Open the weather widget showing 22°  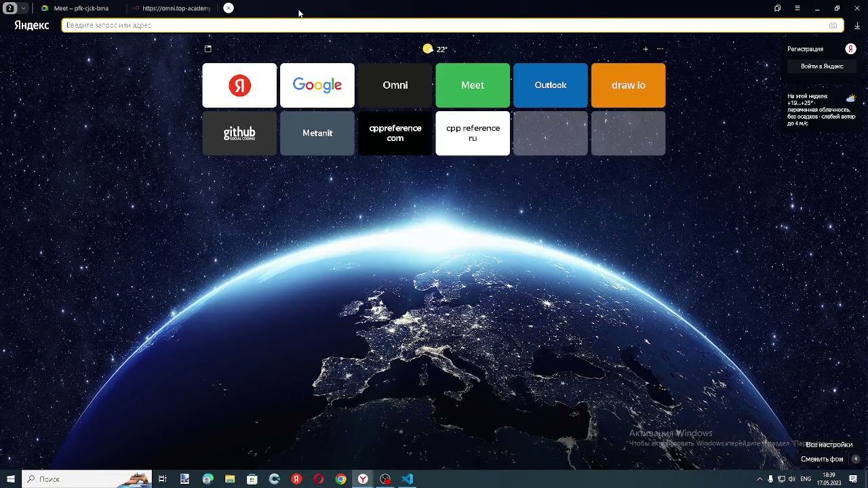pyautogui.click(x=435, y=49)
